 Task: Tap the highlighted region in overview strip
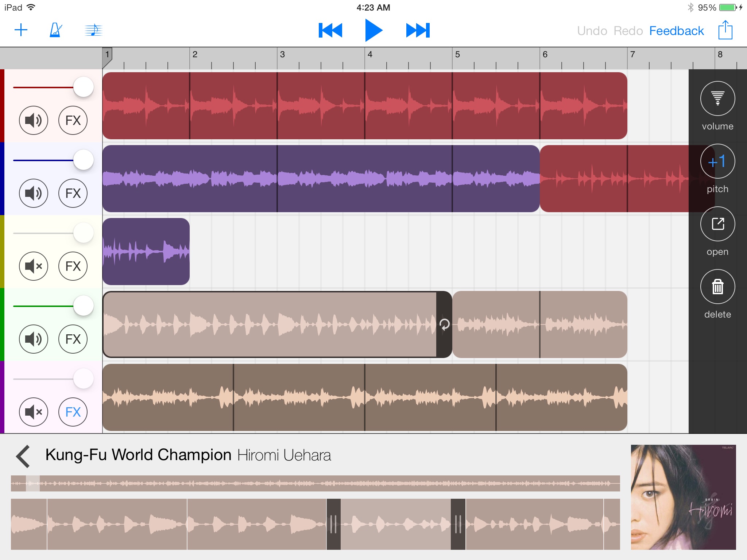(33, 483)
